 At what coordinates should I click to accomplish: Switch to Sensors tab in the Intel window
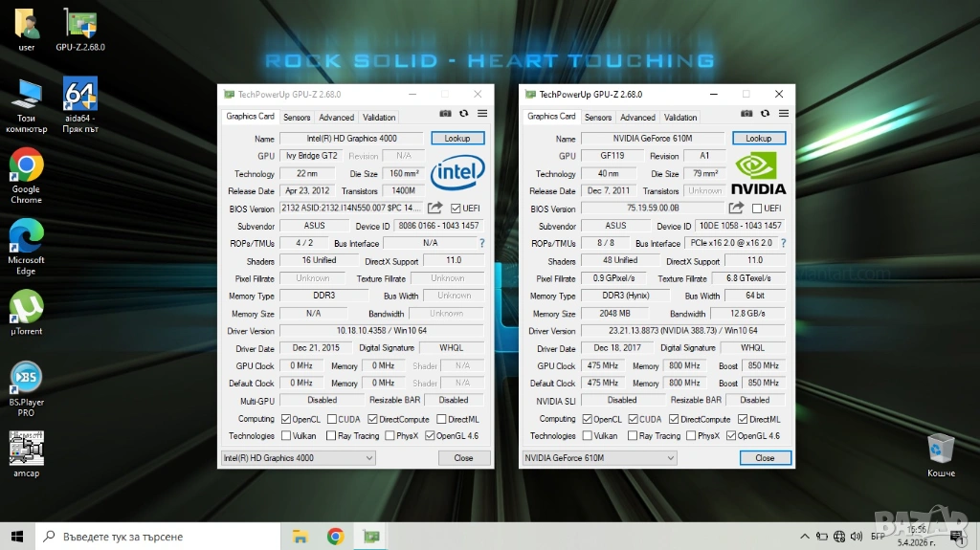click(297, 118)
